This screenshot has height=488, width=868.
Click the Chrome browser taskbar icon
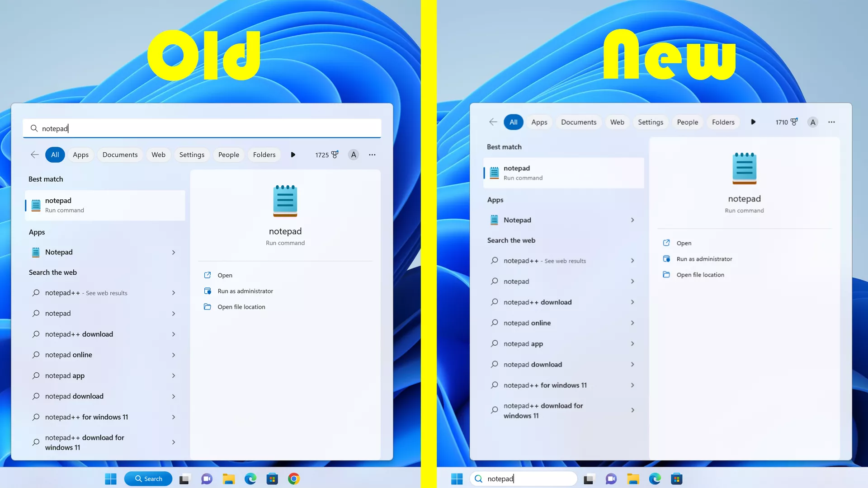(x=293, y=479)
